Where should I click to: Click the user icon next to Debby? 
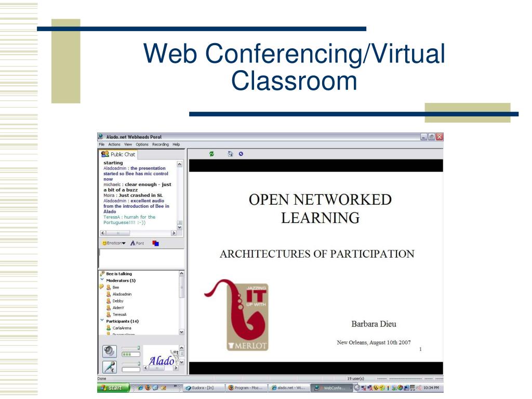point(109,301)
